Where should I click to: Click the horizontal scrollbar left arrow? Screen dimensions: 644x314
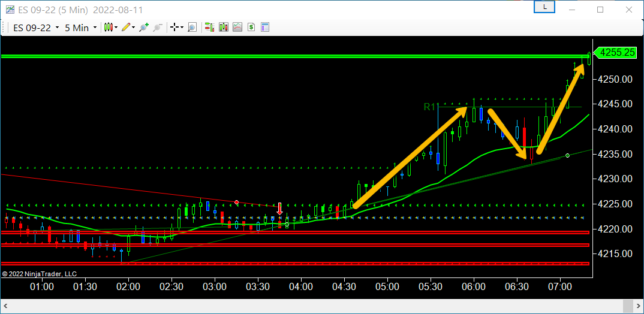point(5,306)
